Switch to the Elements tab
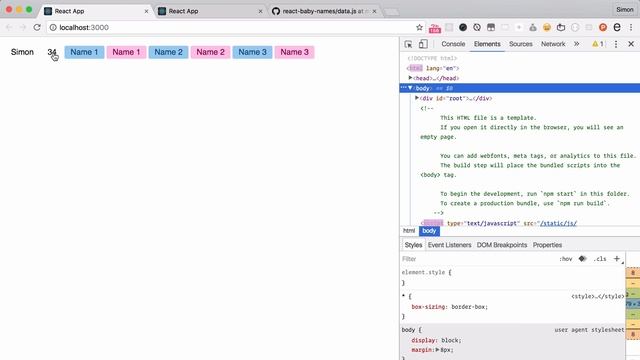This screenshot has height=360, width=640. (x=487, y=44)
